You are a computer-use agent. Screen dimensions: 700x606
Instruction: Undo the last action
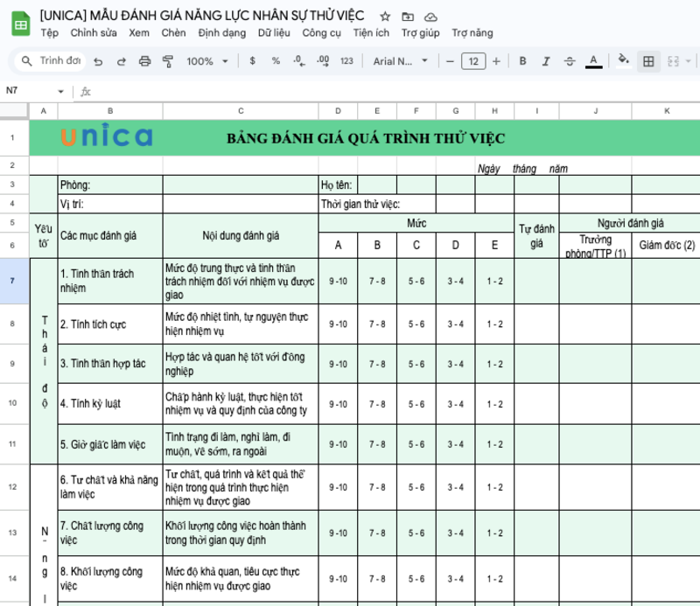98,61
